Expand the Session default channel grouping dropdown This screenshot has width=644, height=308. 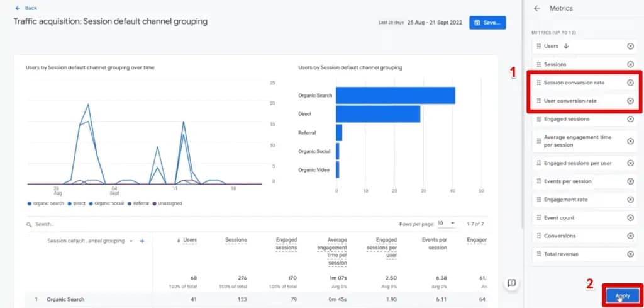point(131,241)
